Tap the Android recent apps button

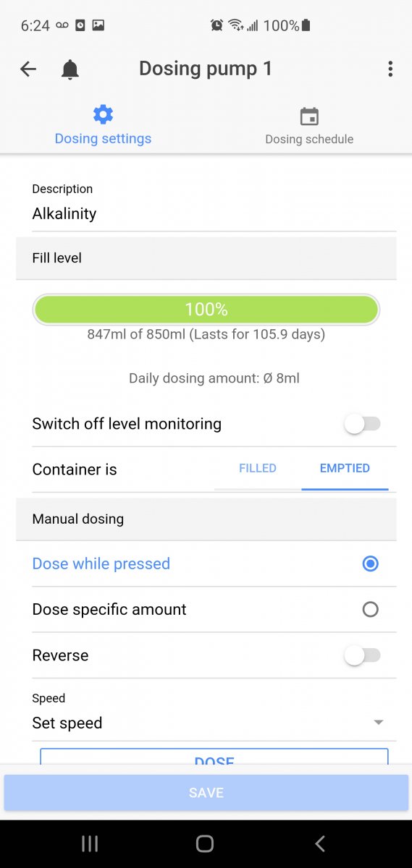(90, 843)
